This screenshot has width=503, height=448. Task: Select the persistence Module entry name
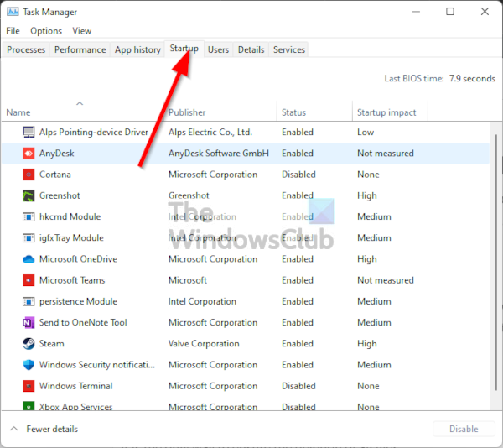(78, 302)
